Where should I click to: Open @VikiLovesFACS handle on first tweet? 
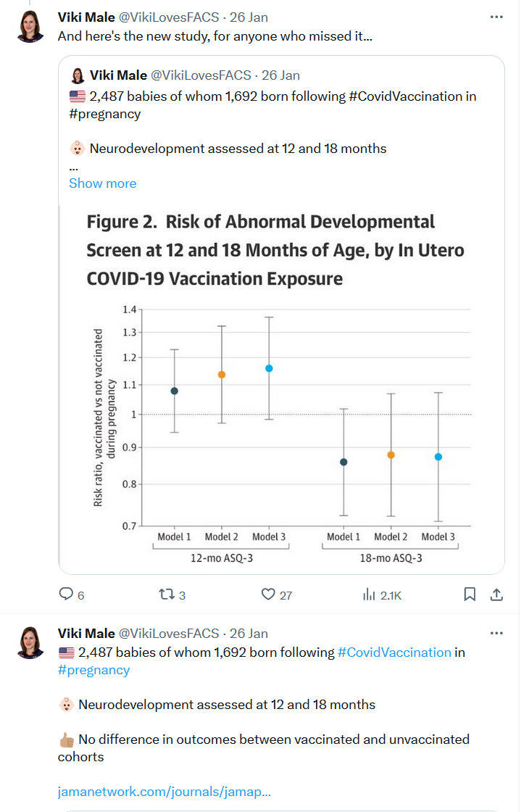click(x=169, y=17)
